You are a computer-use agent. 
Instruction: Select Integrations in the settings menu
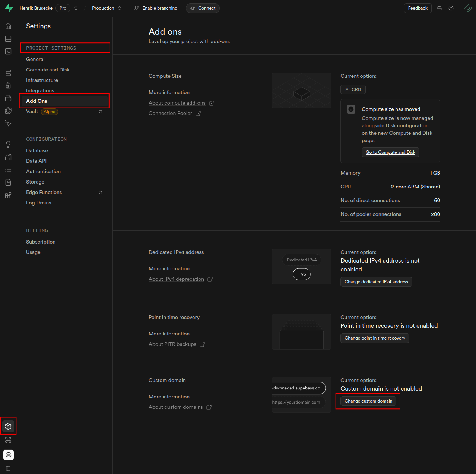point(40,90)
